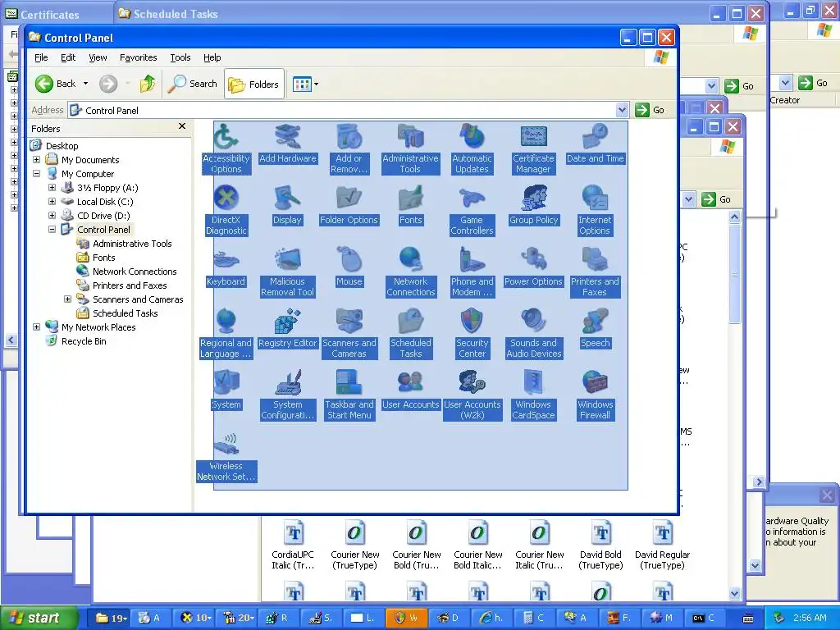
Task: Toggle the Folders pane button
Action: pos(254,84)
